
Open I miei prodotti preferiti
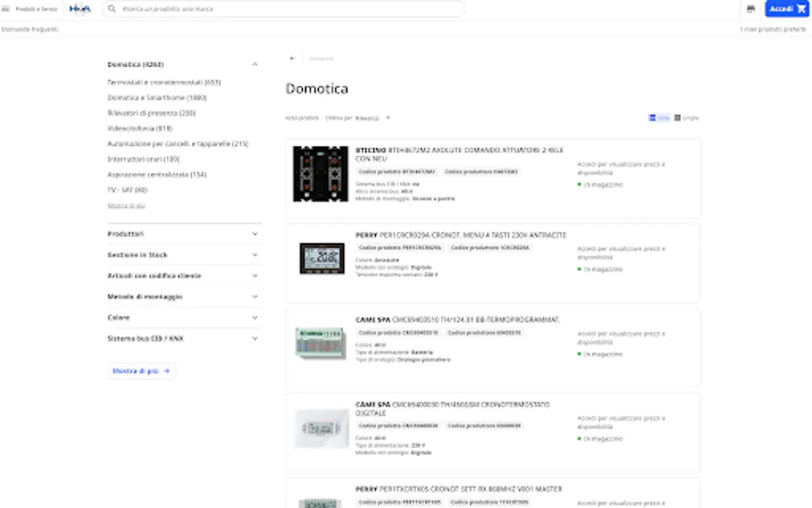tap(773, 29)
